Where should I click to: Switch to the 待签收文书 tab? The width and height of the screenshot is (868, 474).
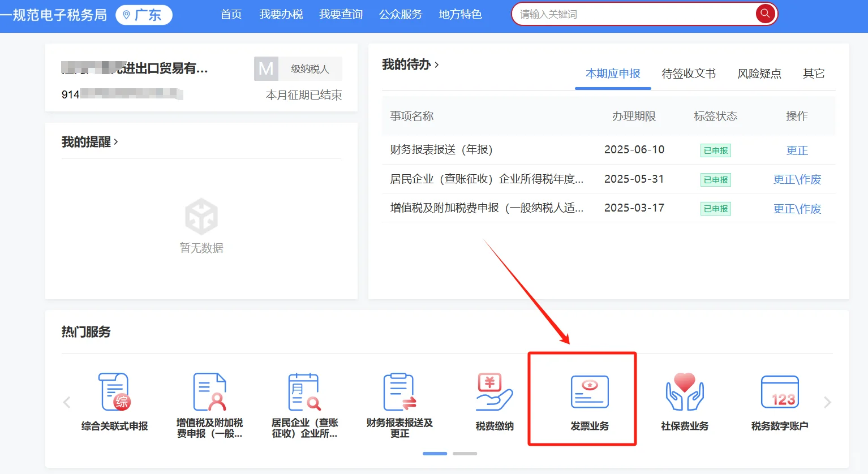[x=688, y=74]
